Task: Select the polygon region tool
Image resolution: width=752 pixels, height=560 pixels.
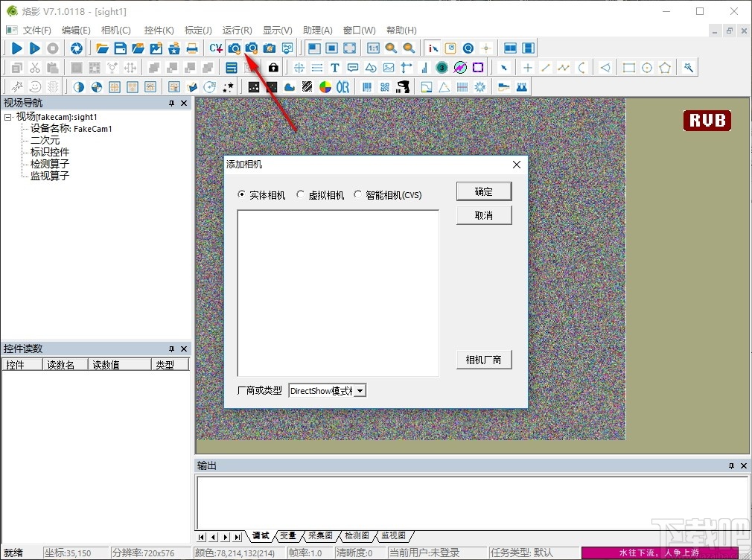Action: pos(665,68)
